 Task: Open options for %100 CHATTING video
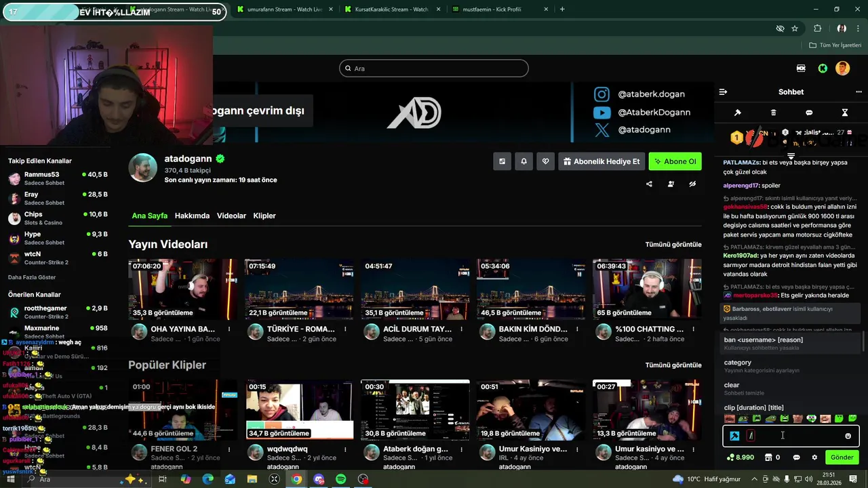693,329
